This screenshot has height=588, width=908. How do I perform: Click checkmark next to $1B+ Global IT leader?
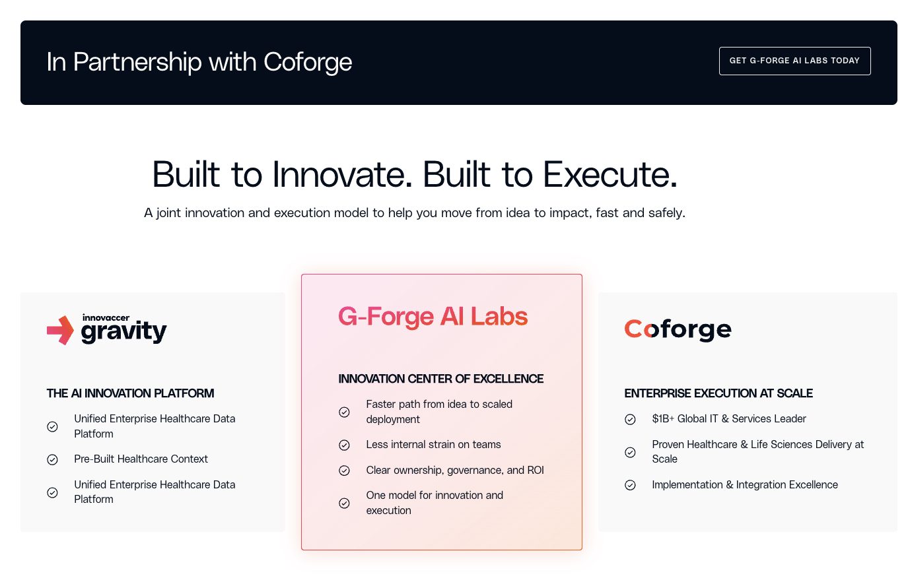(630, 418)
